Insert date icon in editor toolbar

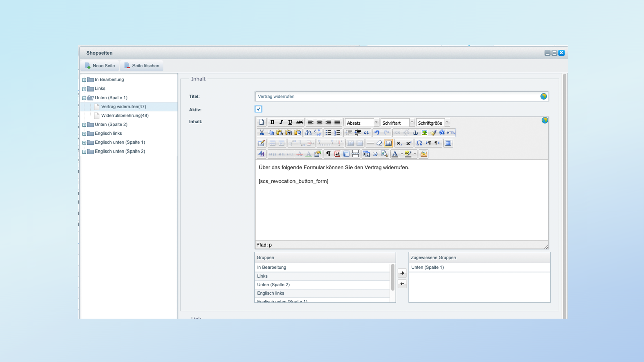(x=366, y=154)
